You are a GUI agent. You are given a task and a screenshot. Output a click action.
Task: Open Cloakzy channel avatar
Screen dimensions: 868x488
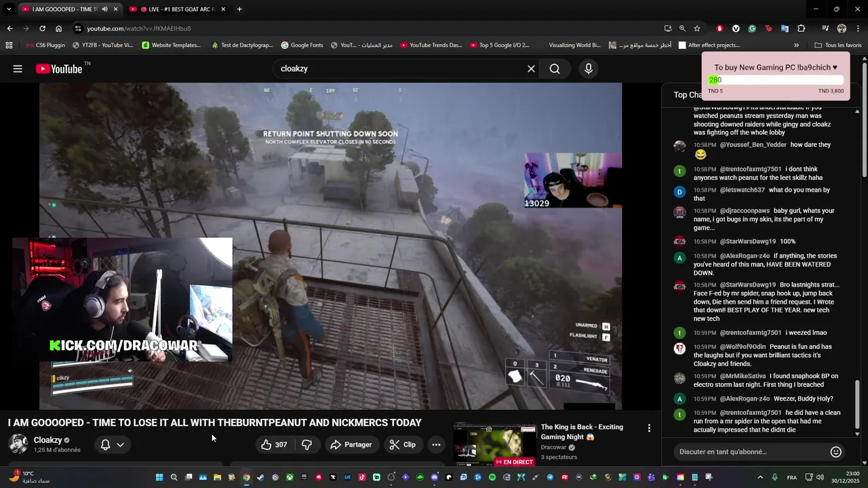click(18, 444)
